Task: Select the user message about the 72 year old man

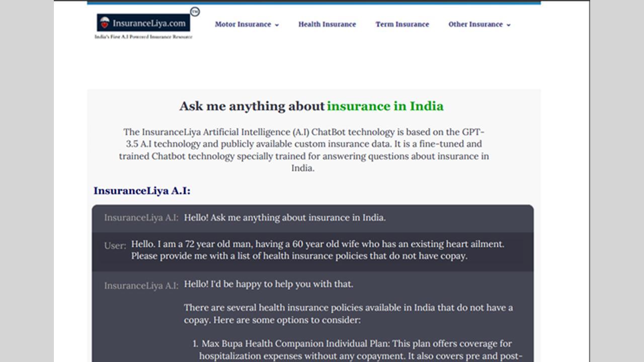Action: tap(317, 250)
